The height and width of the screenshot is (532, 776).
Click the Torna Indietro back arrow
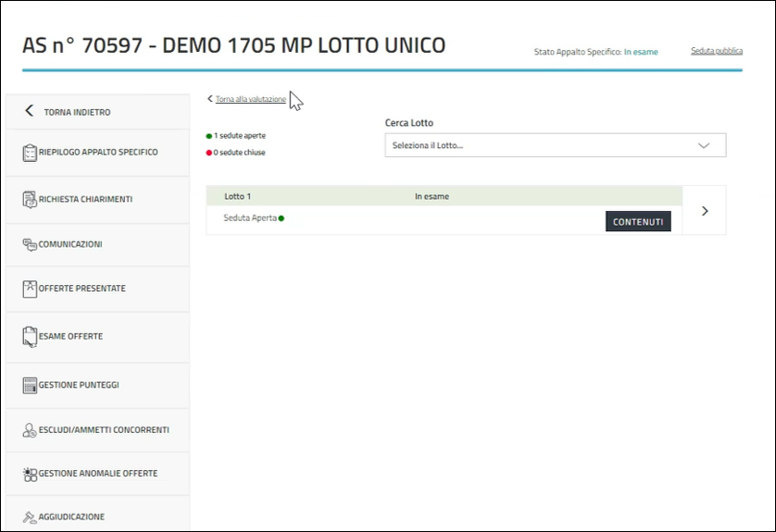29,112
